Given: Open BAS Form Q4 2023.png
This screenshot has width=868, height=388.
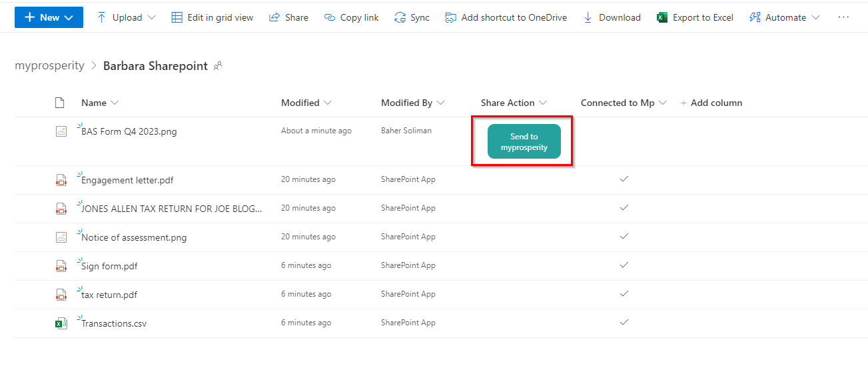Looking at the screenshot, I should 129,131.
